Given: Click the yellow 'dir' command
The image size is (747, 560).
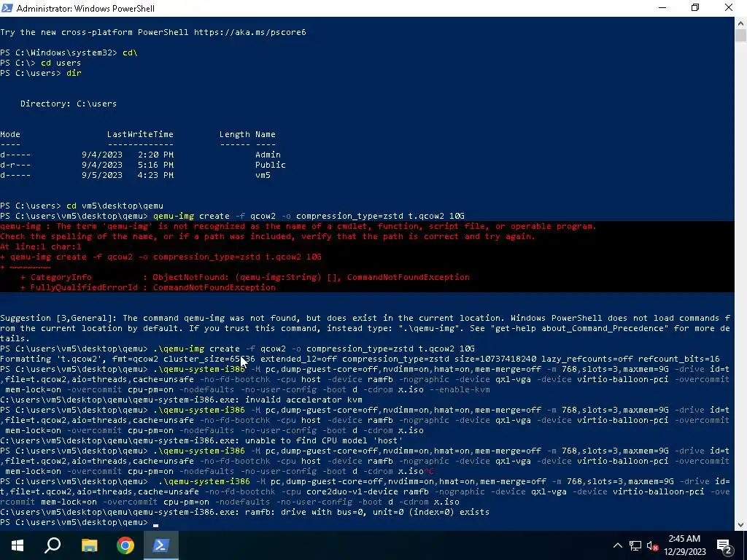Looking at the screenshot, I should click(x=74, y=74).
